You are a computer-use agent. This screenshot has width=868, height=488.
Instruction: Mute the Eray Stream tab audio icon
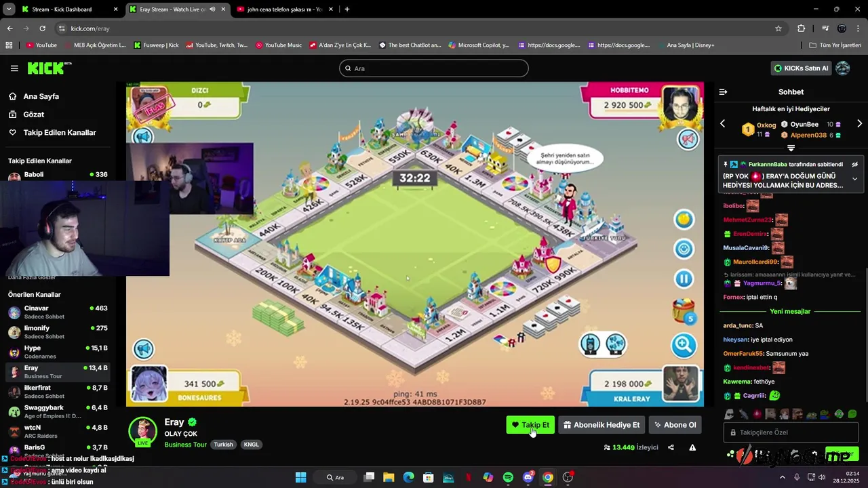click(212, 9)
